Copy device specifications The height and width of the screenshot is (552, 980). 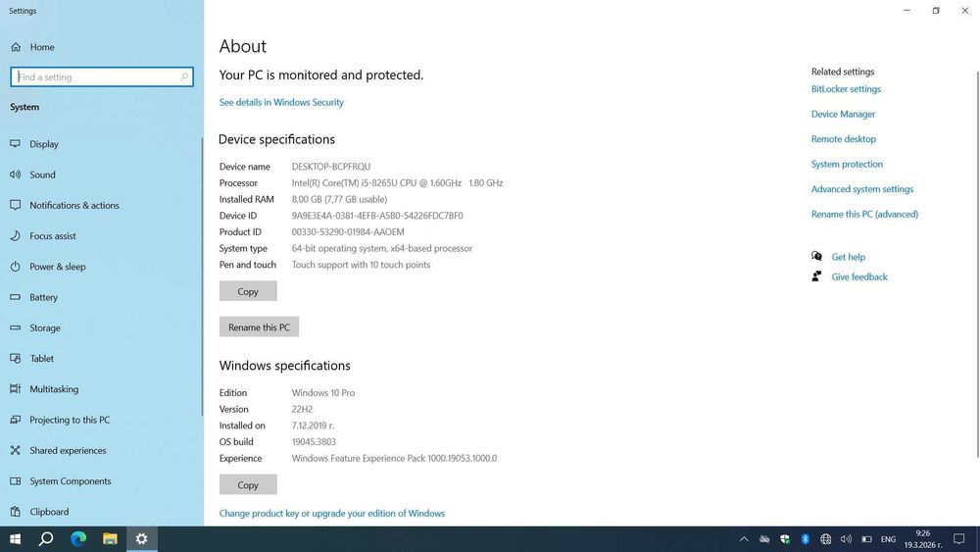click(x=248, y=291)
